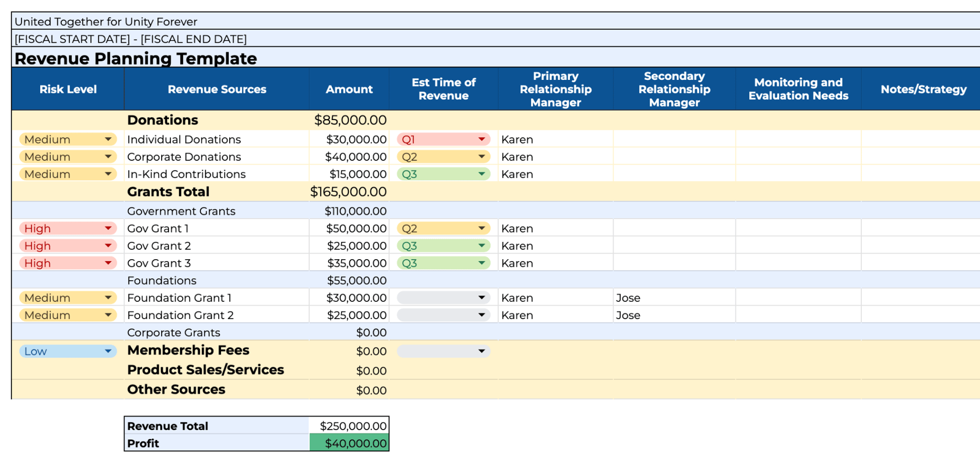Click the empty Secondary Manager cell for Corporate Donations
The width and height of the screenshot is (980, 463).
(674, 157)
